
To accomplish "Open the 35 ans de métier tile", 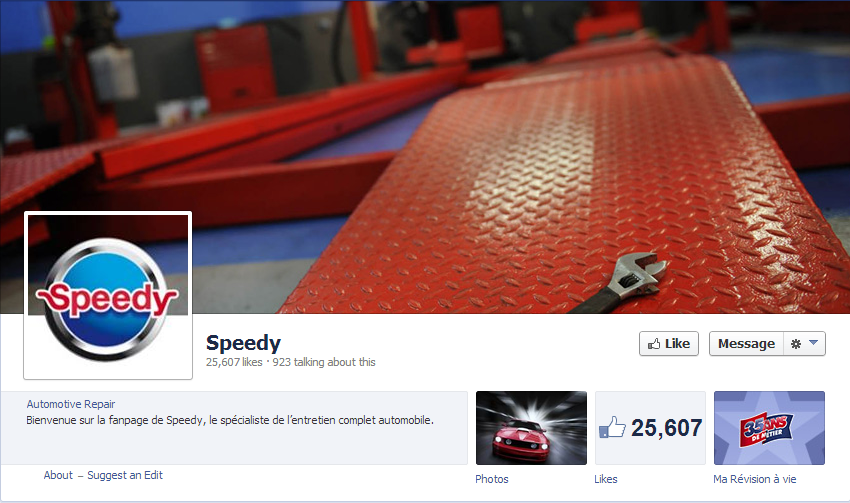I will coord(769,428).
